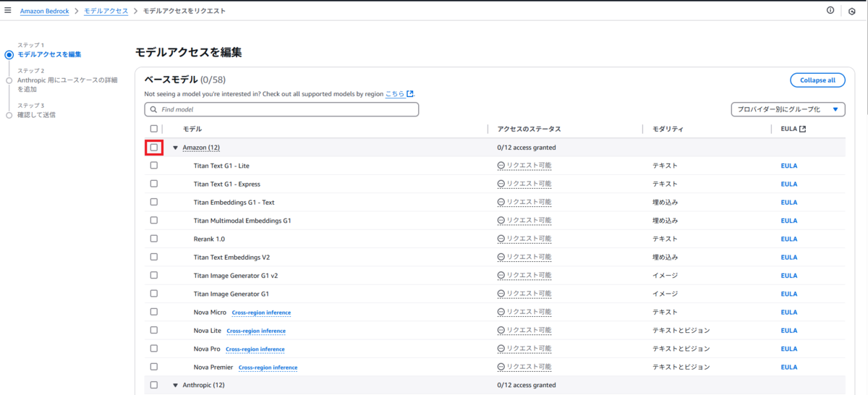Click the Amazon 0/12 access granted text
This screenshot has height=395, width=868.
pyautogui.click(x=526, y=148)
